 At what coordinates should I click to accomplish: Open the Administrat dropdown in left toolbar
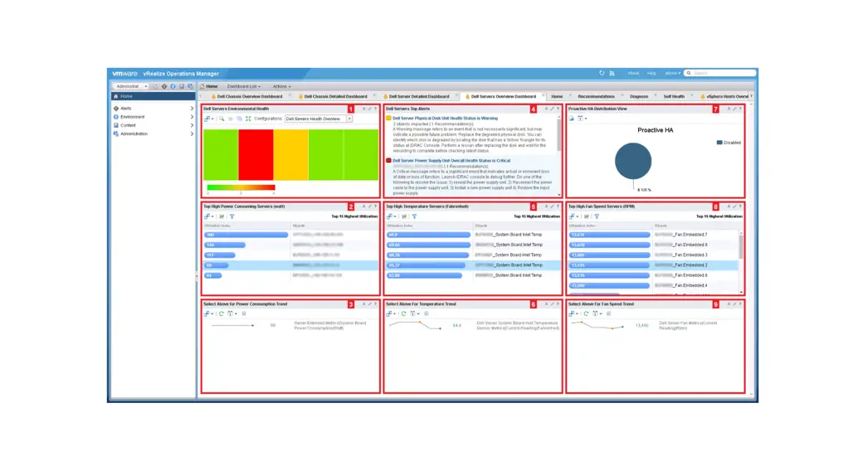131,86
